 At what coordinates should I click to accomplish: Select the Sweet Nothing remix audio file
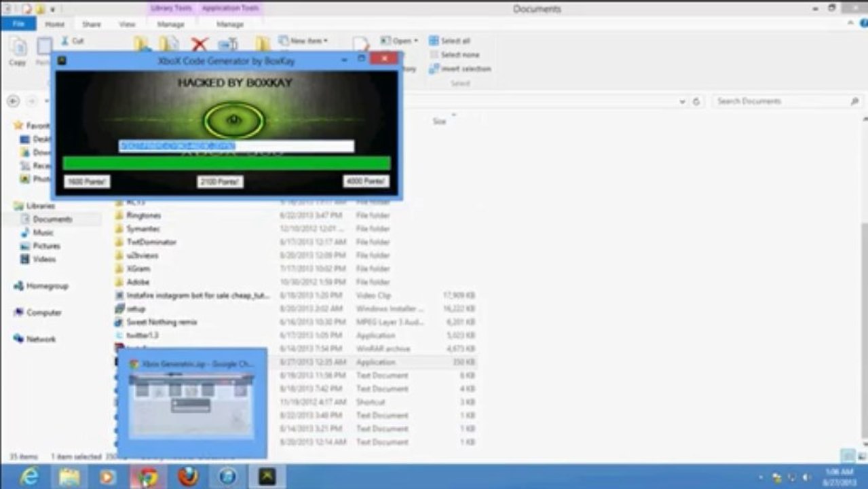160,322
